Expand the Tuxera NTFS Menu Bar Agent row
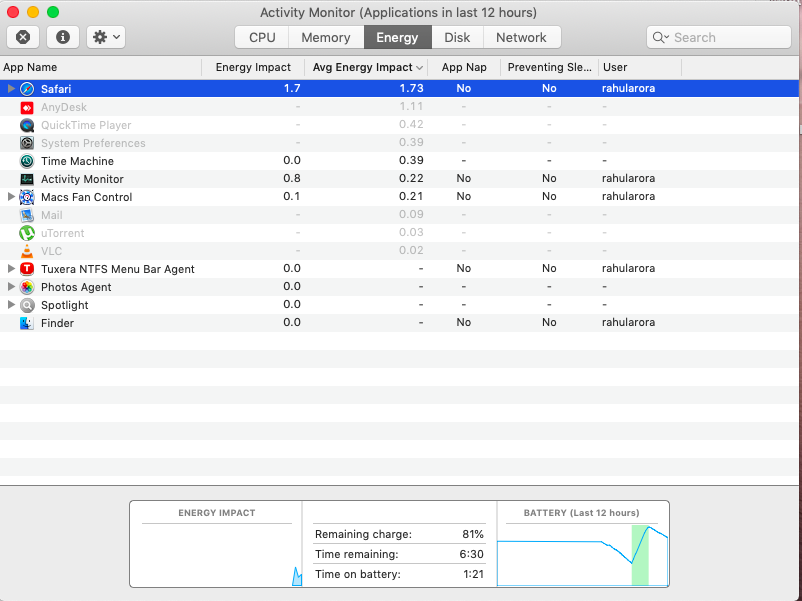The height and width of the screenshot is (601, 802). [x=11, y=269]
